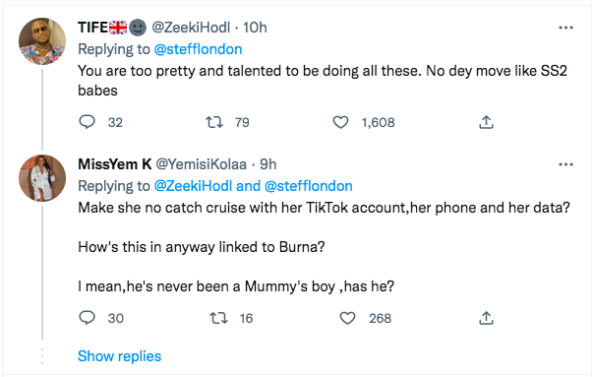Viewport: 595px width, 377px height.
Task: Open the 10h timestamp on TIFE's tweet
Action: pyautogui.click(x=255, y=28)
